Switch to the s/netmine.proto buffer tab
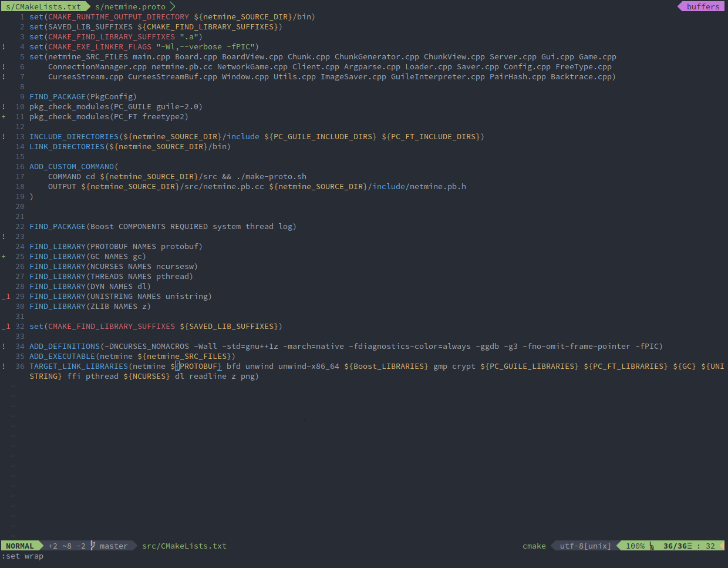Screen dimensions: 728x568 (x=130, y=6)
